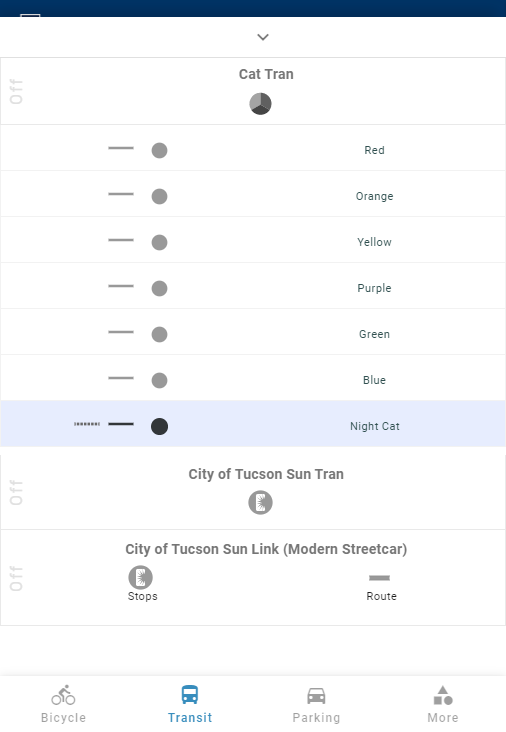Switch to the Parking tab

point(316,705)
